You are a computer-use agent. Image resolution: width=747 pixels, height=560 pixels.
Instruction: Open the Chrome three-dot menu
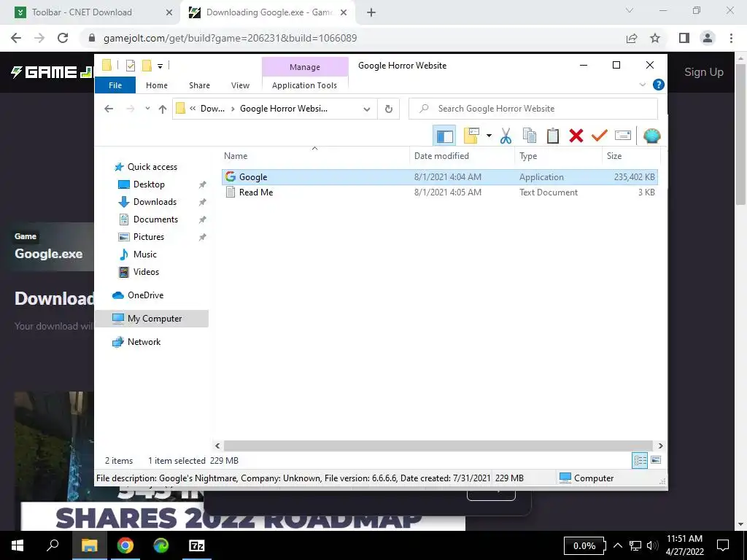pyautogui.click(x=731, y=38)
